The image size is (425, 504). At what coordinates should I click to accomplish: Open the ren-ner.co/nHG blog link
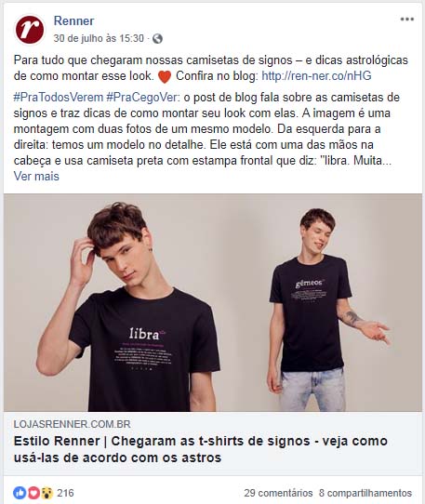pos(316,76)
